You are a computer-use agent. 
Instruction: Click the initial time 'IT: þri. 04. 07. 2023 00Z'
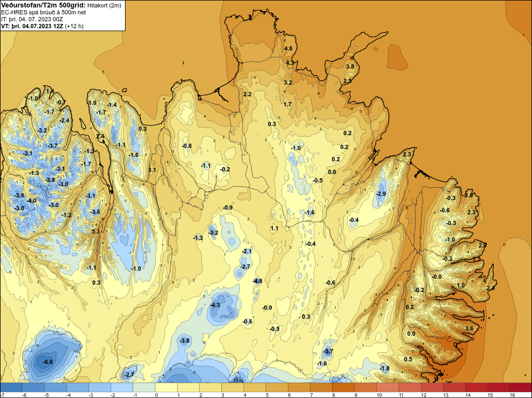(x=32, y=19)
